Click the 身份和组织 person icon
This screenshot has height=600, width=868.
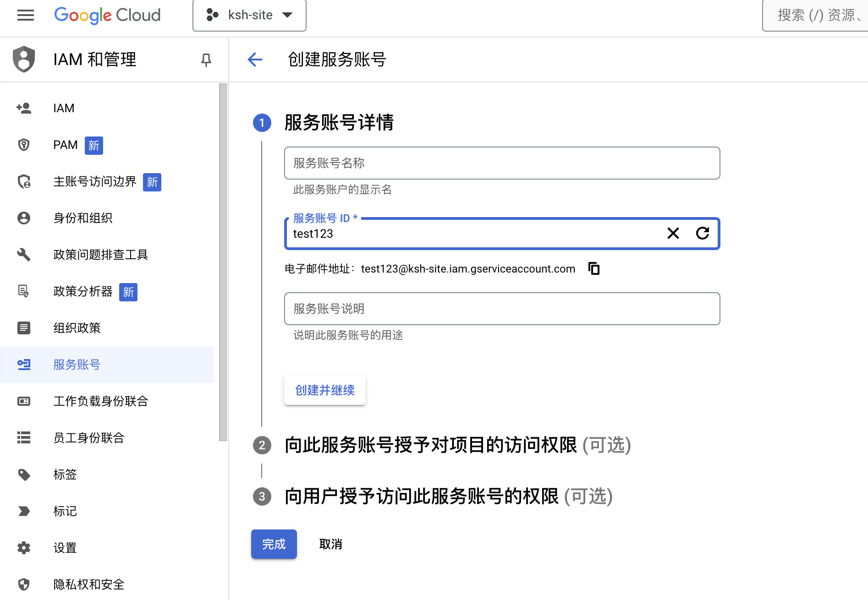pos(24,218)
